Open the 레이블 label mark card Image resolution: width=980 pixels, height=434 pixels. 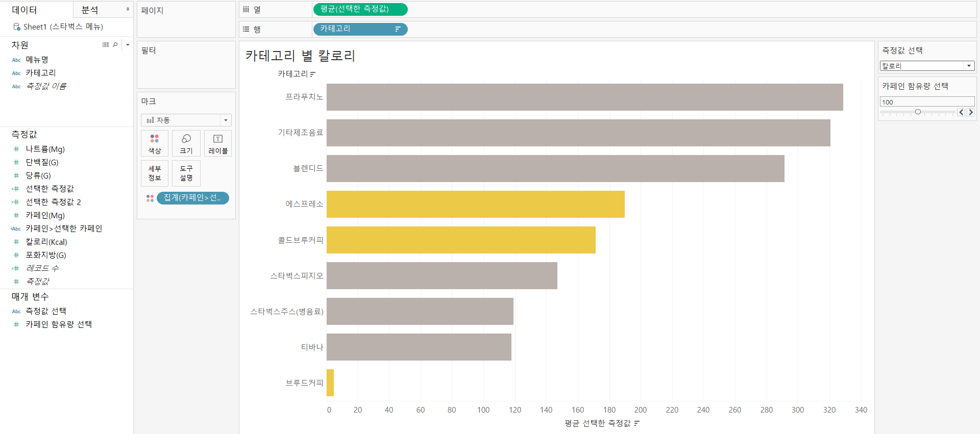[x=218, y=143]
